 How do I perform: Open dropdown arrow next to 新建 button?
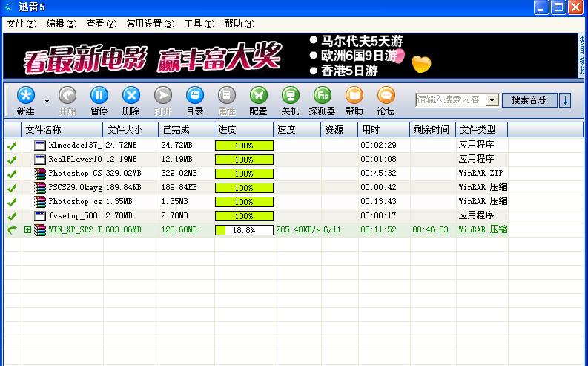click(47, 100)
